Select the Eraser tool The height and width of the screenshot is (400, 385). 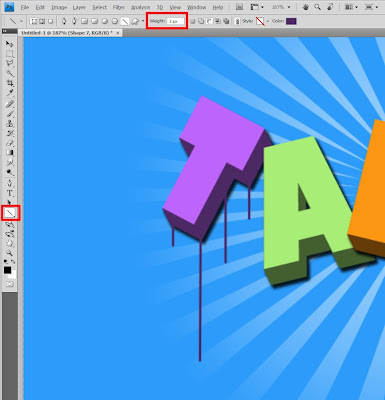pyautogui.click(x=10, y=143)
